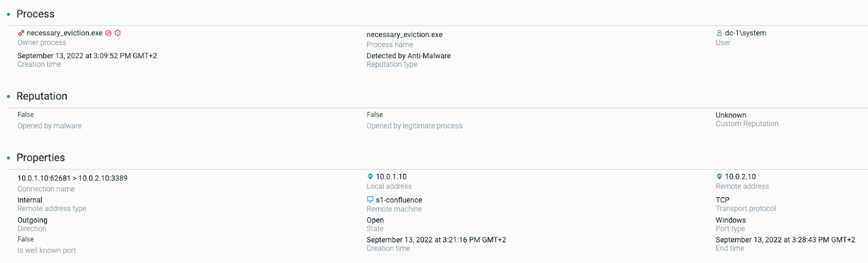Click the location pin icon next to 10.0.1.10
This screenshot has width=868, height=263.
pyautogui.click(x=371, y=177)
